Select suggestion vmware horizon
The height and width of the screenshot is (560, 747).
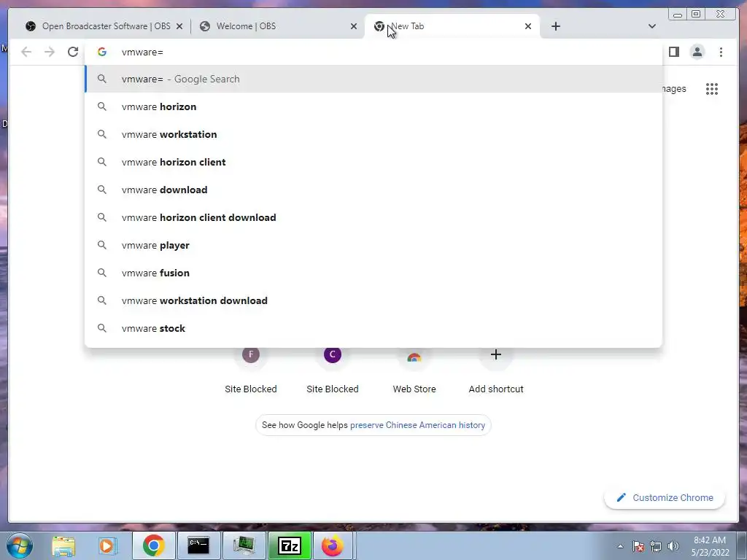pyautogui.click(x=373, y=106)
